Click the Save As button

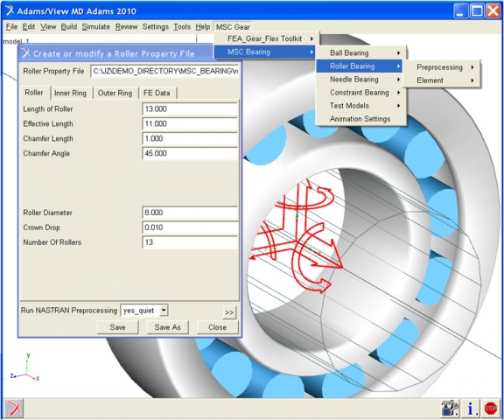coord(167,327)
